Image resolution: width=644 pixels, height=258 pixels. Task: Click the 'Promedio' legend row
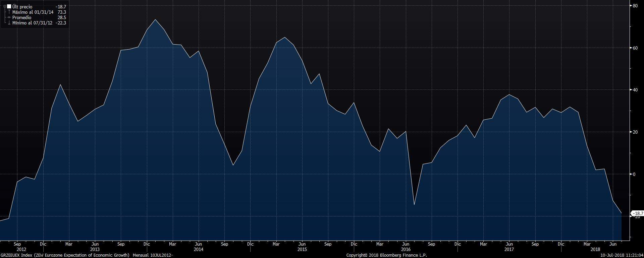click(22, 17)
